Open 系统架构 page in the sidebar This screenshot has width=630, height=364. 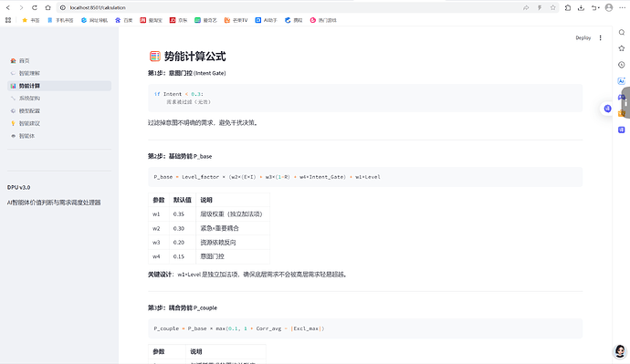59,99
